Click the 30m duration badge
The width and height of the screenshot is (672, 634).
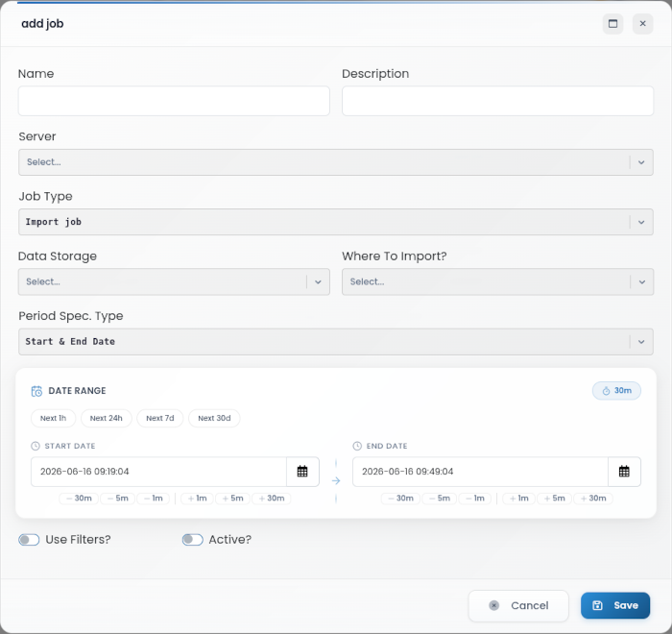(x=616, y=391)
